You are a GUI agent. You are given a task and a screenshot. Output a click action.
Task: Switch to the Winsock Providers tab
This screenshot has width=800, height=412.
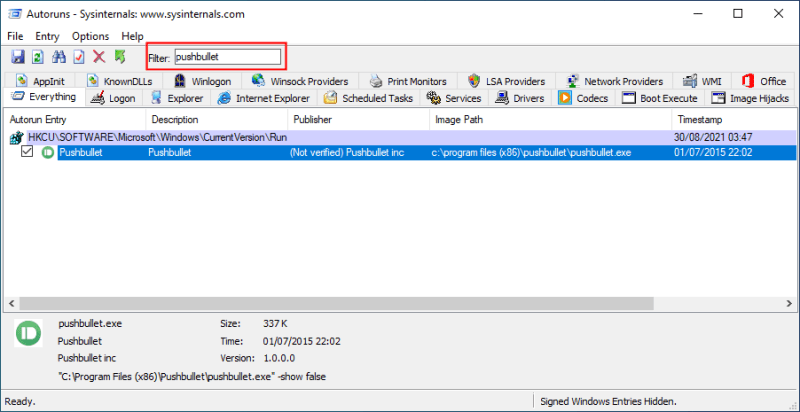point(301,81)
